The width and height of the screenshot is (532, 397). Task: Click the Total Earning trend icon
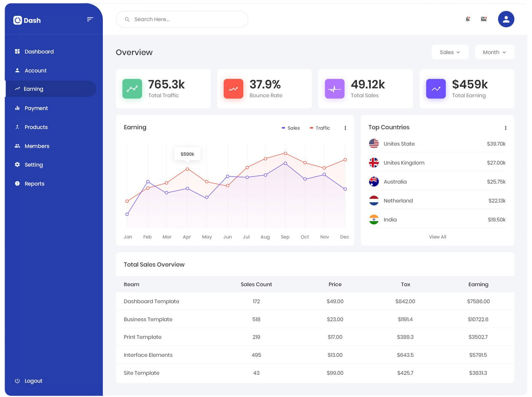tap(436, 89)
